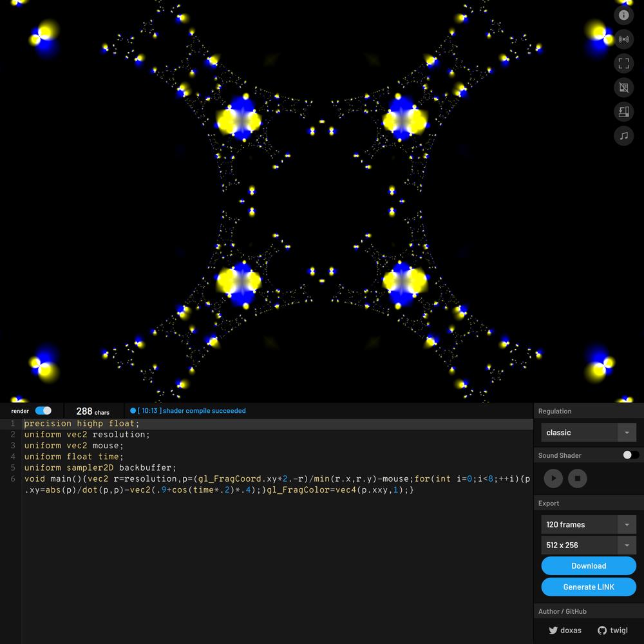Click the Generate LINK button
The image size is (644, 644).
[x=589, y=587]
